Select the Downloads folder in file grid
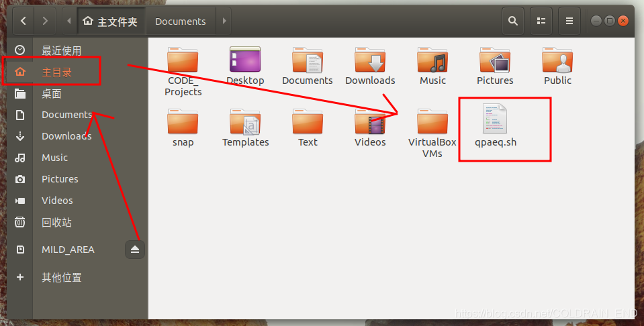This screenshot has width=644, height=326. click(370, 60)
